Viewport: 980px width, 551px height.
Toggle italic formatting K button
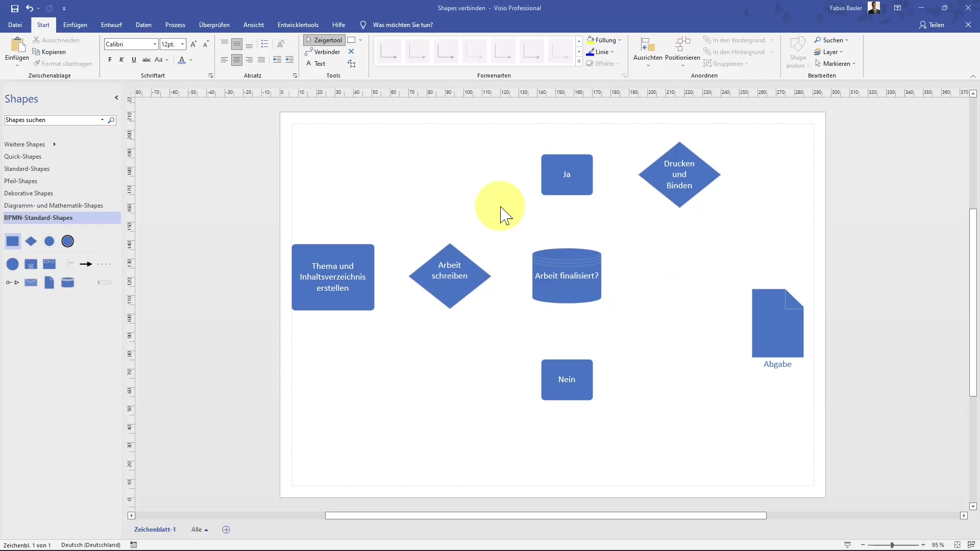(121, 60)
